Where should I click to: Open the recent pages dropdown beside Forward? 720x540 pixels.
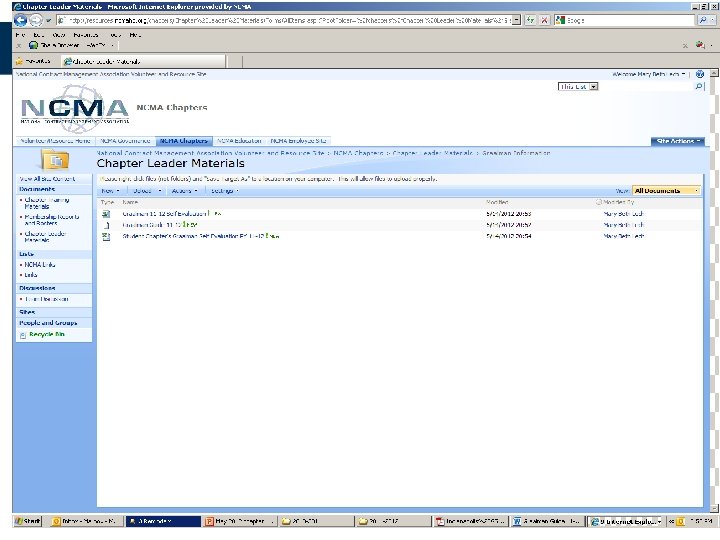click(x=49, y=21)
